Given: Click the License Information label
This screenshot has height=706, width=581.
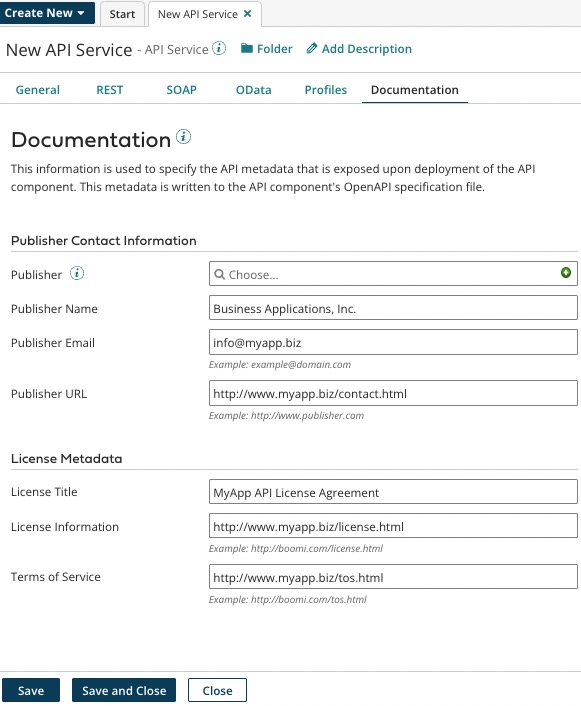Looking at the screenshot, I should click(65, 527).
